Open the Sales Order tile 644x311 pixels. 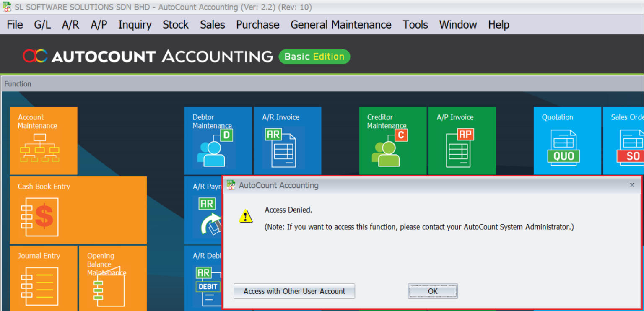click(x=623, y=141)
